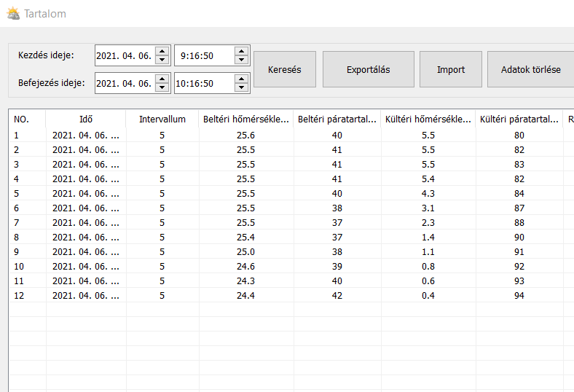574x392 pixels.
Task: Click the Tartalom weather app icon
Action: click(12, 13)
